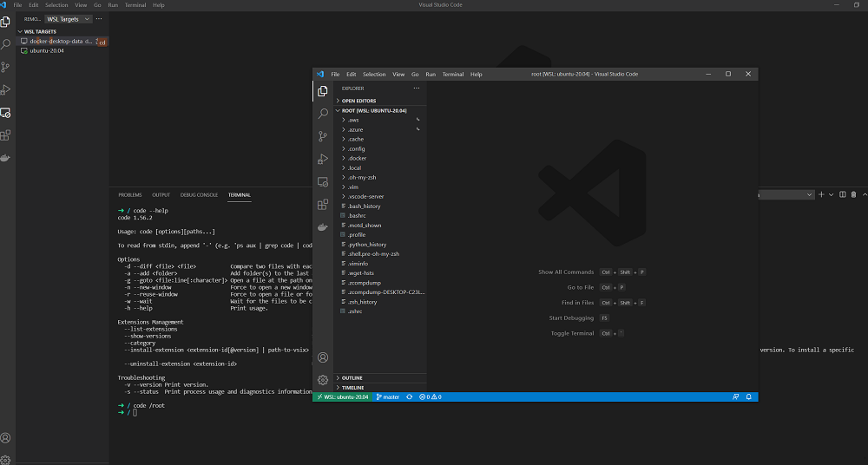
Task: Maximize the terminal panel using the caret icon
Action: pyautogui.click(x=865, y=194)
